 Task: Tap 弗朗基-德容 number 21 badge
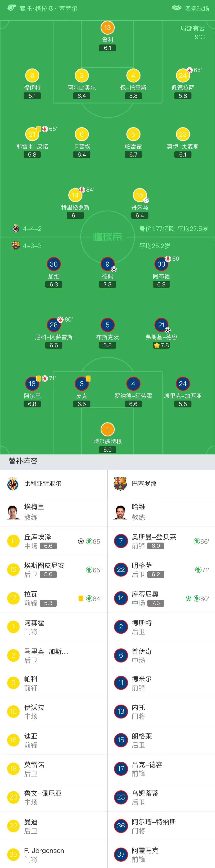161,325
